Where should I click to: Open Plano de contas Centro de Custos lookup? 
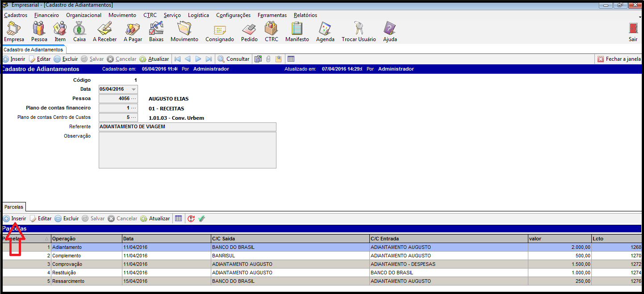(x=134, y=118)
